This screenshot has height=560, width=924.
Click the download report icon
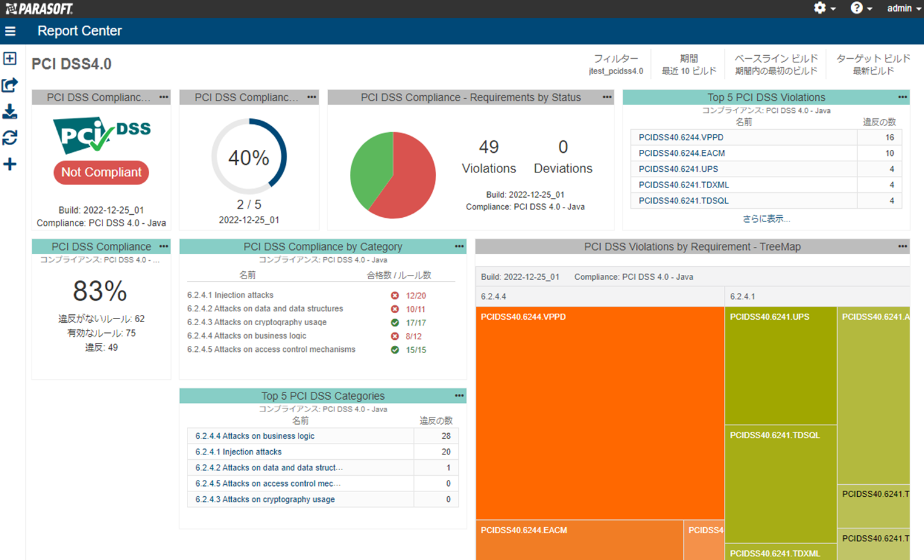pyautogui.click(x=10, y=112)
